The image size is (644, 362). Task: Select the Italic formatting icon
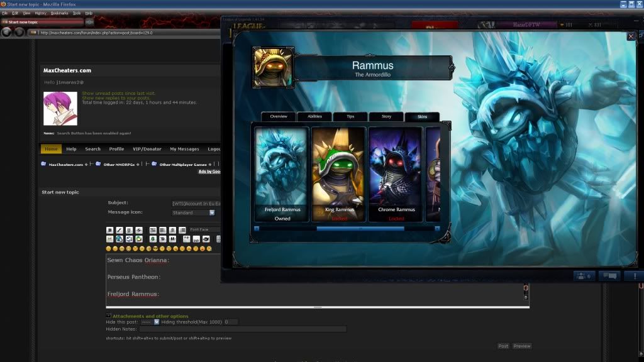[118, 231]
